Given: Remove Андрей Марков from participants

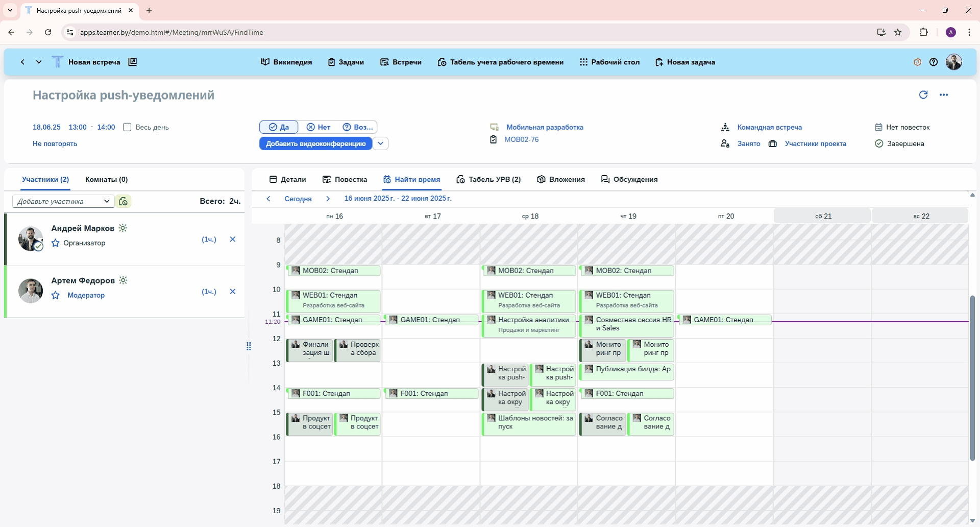Looking at the screenshot, I should [232, 239].
